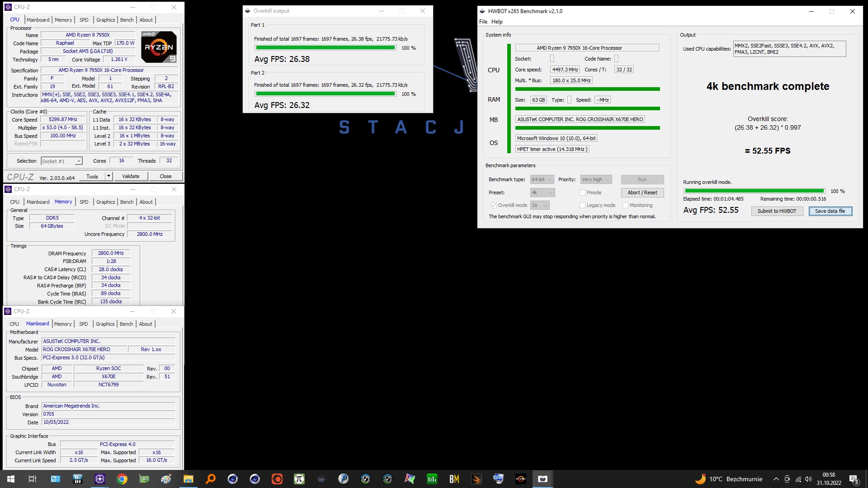Screen dimensions: 868x488
Task: Switch to Graphics tab in bottom CPU-Z window
Action: pyautogui.click(x=105, y=324)
